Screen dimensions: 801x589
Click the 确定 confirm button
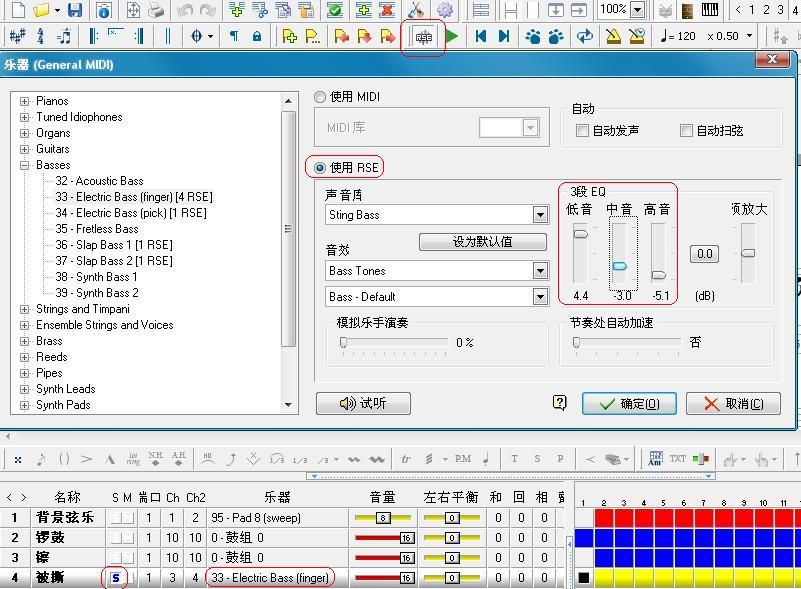click(x=629, y=404)
